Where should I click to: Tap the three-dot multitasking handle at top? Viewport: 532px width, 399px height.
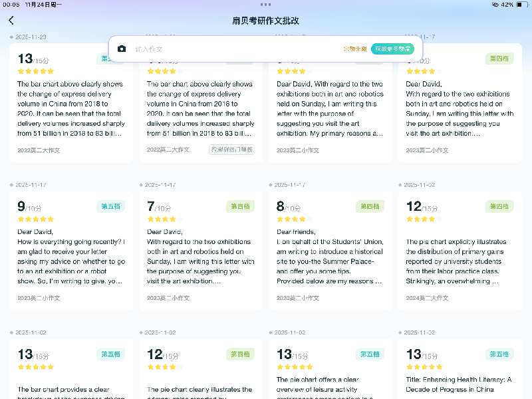click(x=266, y=4)
